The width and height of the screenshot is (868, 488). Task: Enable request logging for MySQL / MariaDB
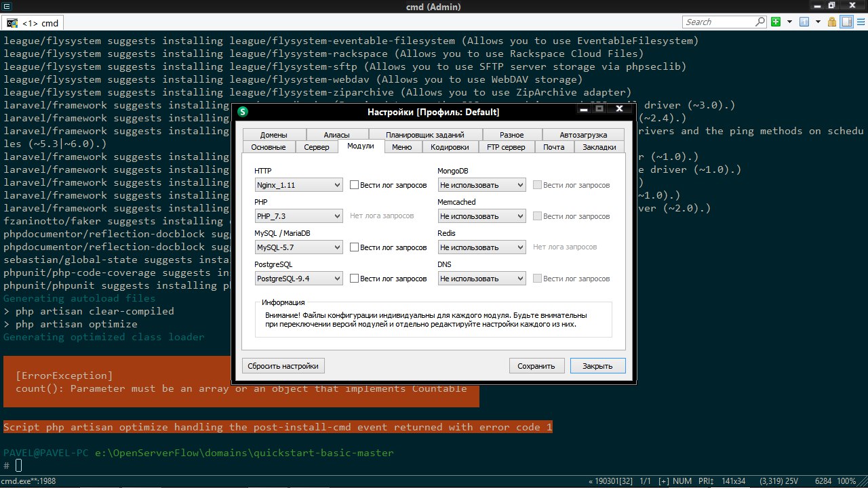coord(355,247)
